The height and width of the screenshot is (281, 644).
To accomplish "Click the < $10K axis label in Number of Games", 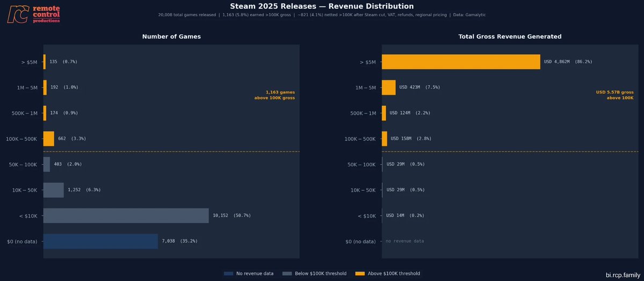I will (28, 216).
